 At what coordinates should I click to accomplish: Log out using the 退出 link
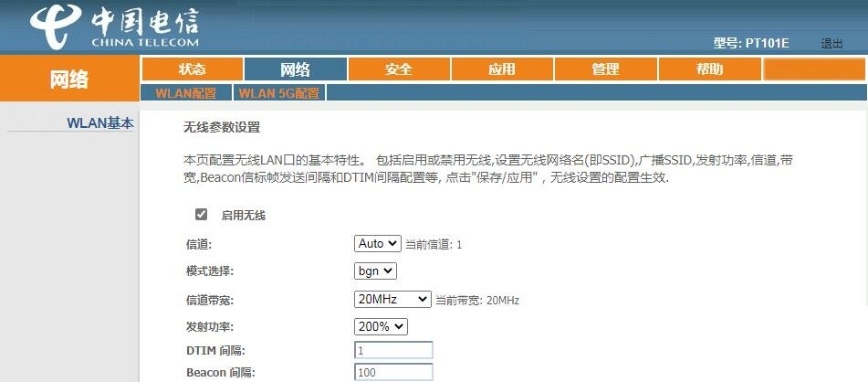[x=831, y=43]
